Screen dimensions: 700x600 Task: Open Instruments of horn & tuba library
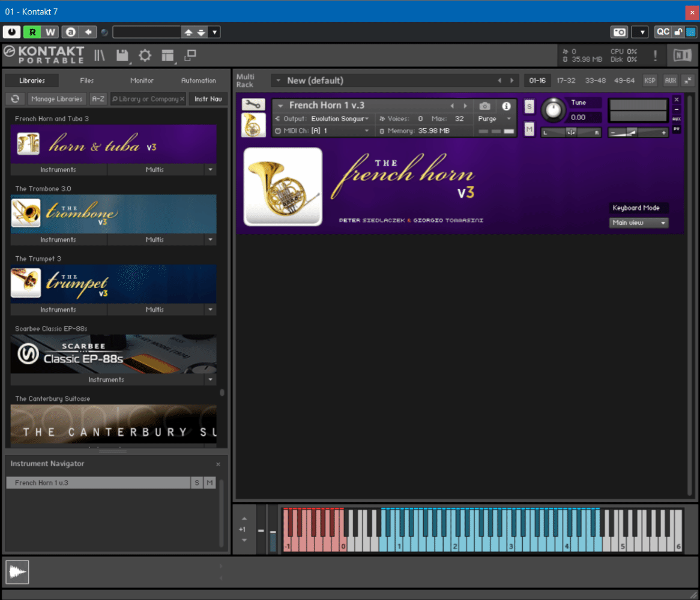(x=58, y=170)
